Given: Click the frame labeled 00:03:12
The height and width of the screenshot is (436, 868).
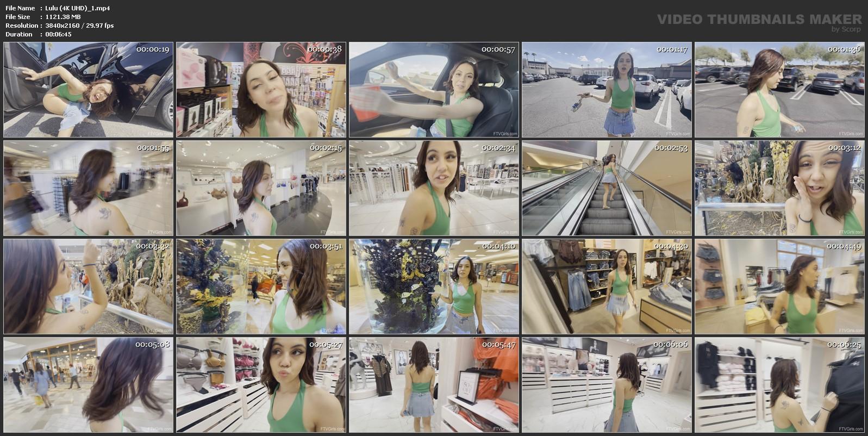Looking at the screenshot, I should click(779, 188).
